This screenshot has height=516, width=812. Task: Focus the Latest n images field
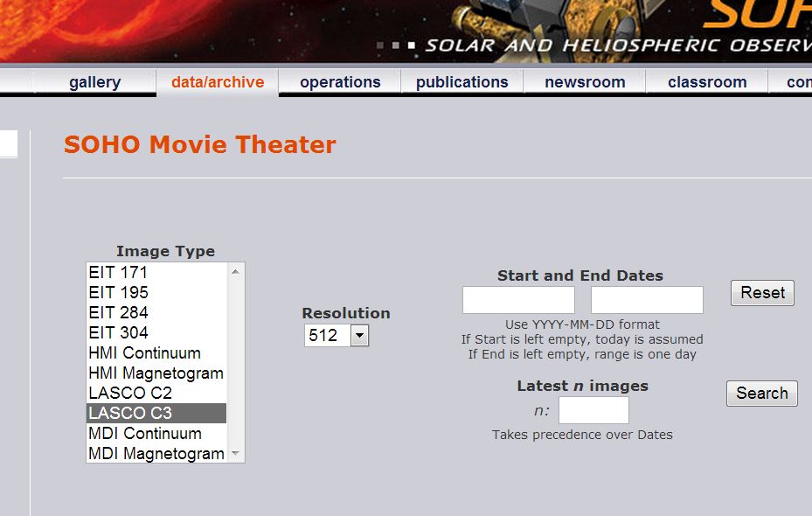(x=594, y=410)
